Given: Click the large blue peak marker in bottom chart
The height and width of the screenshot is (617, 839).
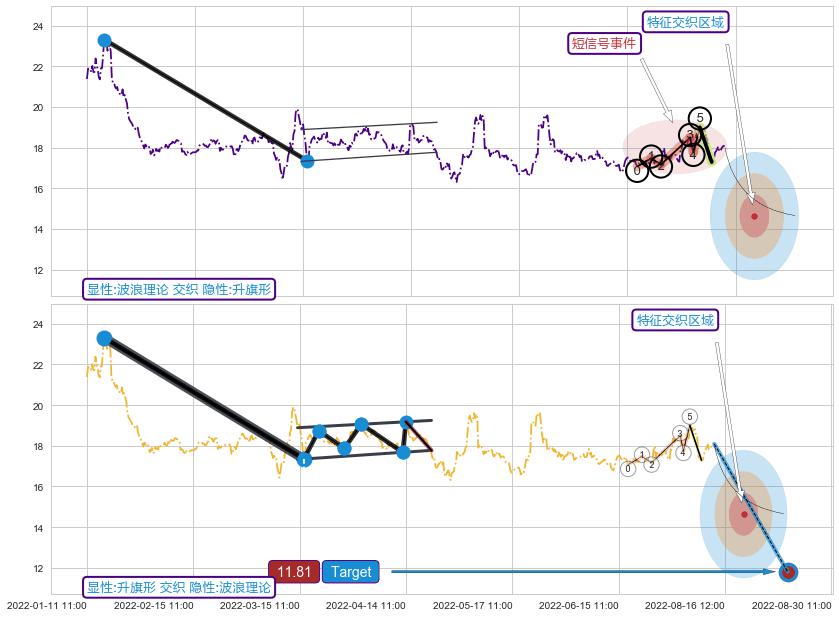Looking at the screenshot, I should (104, 339).
